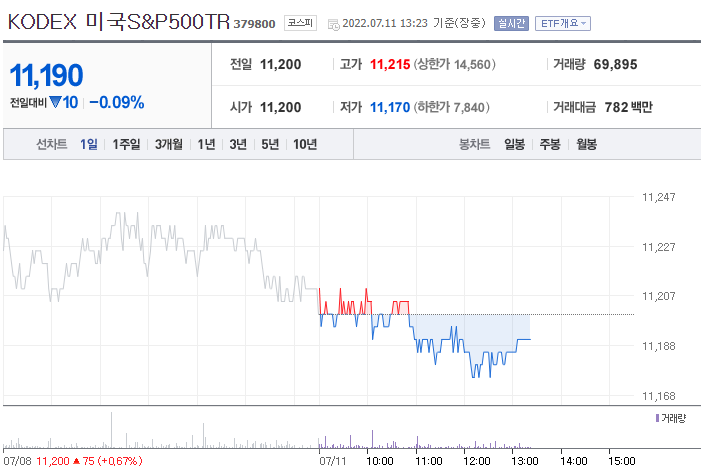The height and width of the screenshot is (470, 701).
Task: Click the 07/08 11,200 previous close summary
Action: (x=73, y=461)
